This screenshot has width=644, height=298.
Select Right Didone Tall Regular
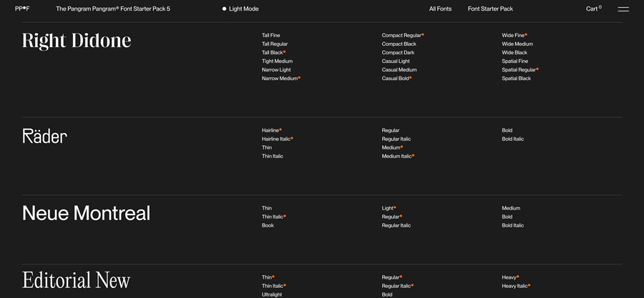point(275,44)
